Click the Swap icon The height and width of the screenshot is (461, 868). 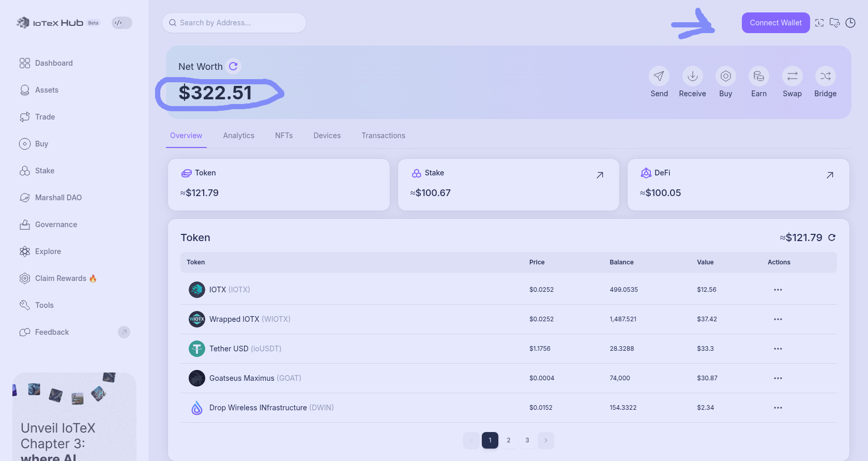[x=792, y=77]
